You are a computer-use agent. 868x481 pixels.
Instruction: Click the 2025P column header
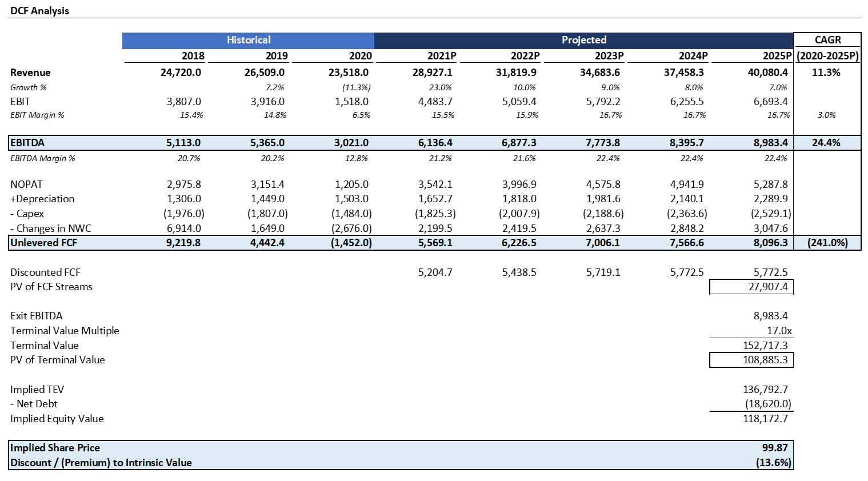777,56
